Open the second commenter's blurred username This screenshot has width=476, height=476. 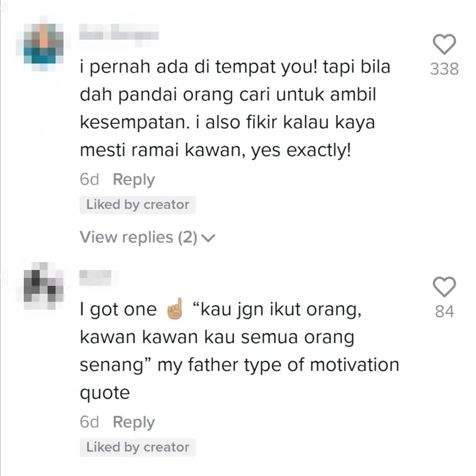(x=95, y=277)
